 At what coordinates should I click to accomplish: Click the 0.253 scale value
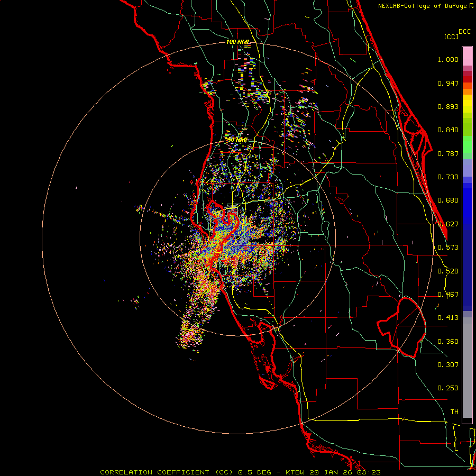(448, 388)
